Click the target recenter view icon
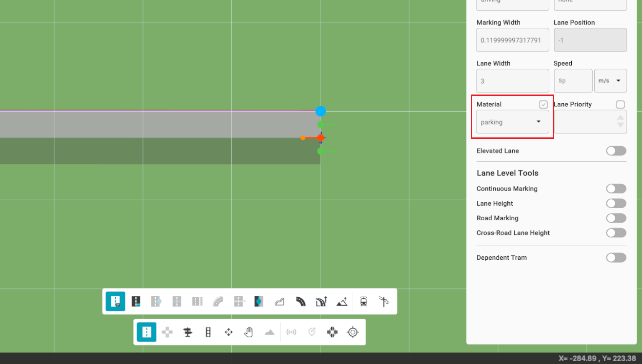642x364 pixels. [x=353, y=332]
